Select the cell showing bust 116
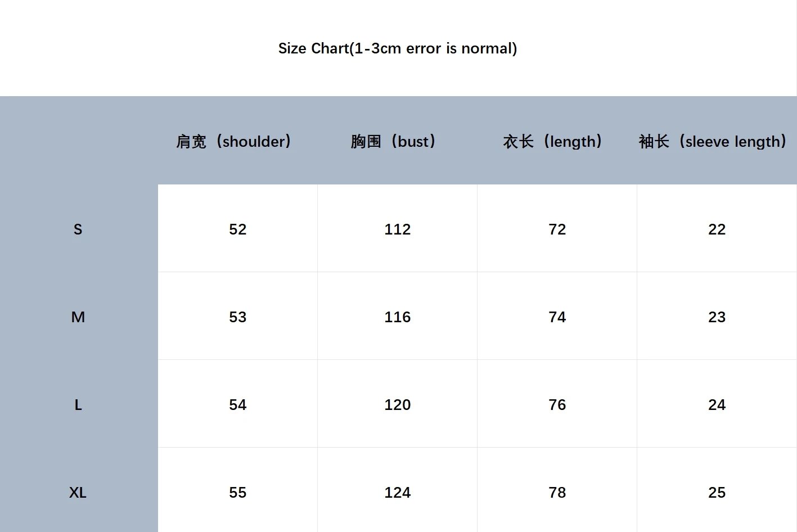The image size is (797, 532). coord(397,316)
